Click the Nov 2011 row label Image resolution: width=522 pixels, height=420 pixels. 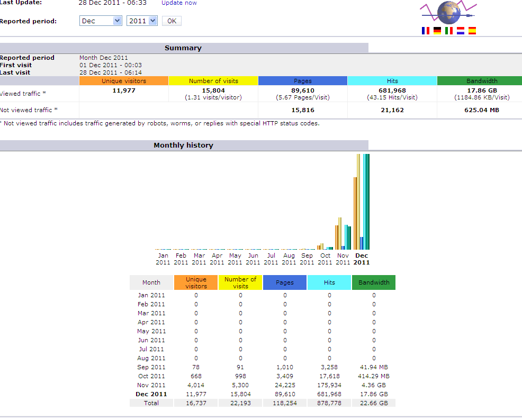click(x=151, y=385)
